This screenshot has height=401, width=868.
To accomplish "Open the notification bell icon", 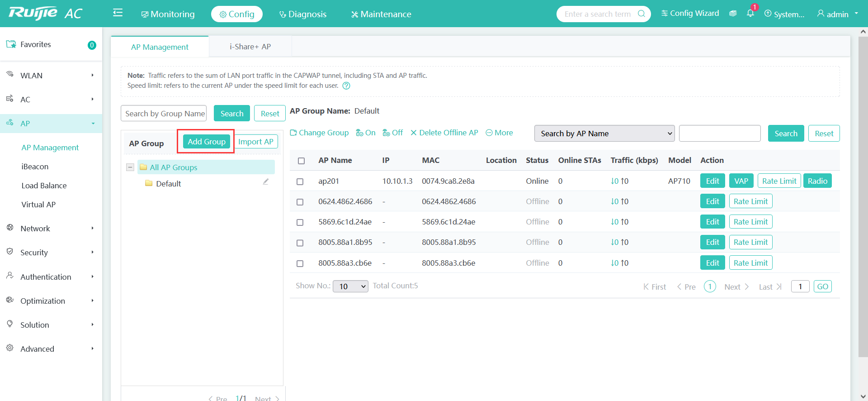I will point(750,14).
